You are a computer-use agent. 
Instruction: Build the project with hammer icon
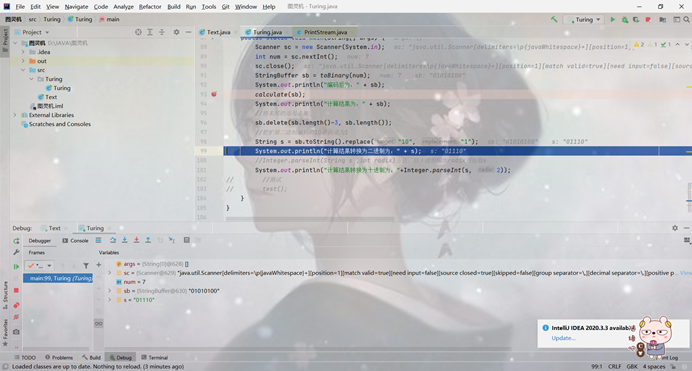(554, 19)
